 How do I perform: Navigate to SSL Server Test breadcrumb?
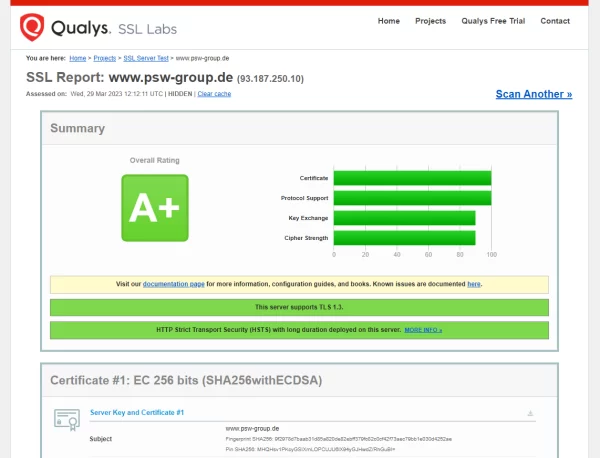coord(146,59)
